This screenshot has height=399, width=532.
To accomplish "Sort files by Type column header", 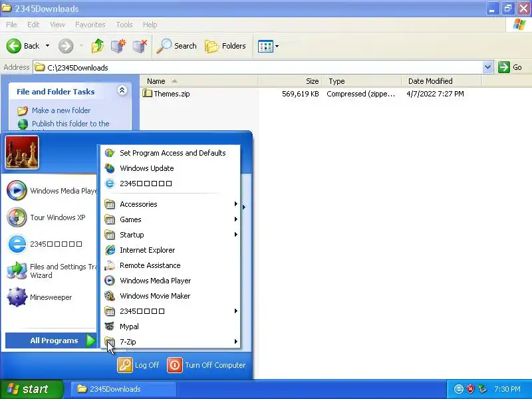I will [362, 81].
